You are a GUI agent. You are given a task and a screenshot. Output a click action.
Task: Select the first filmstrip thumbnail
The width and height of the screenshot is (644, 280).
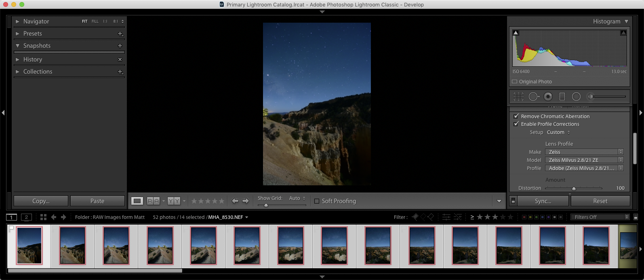coord(29,246)
